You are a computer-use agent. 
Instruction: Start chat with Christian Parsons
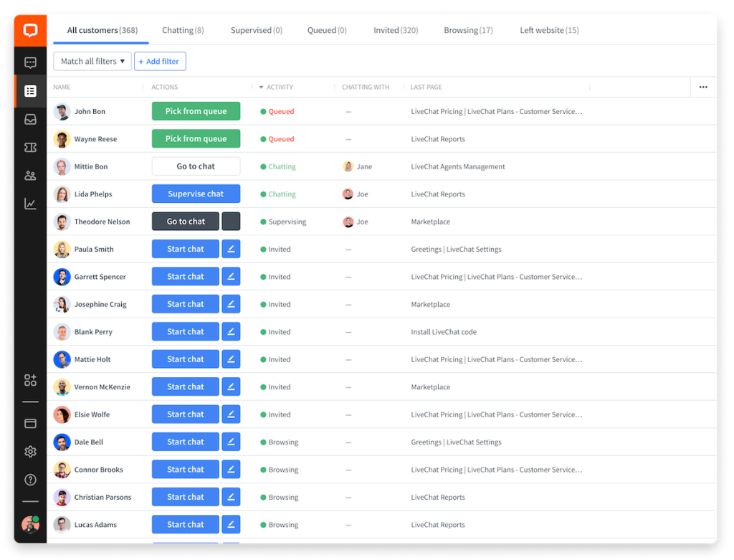[x=186, y=497]
